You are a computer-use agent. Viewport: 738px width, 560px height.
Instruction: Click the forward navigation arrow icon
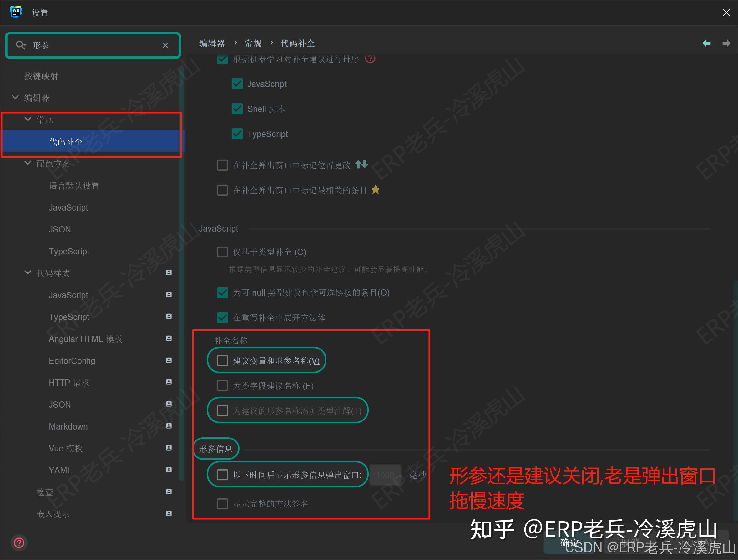pos(726,43)
